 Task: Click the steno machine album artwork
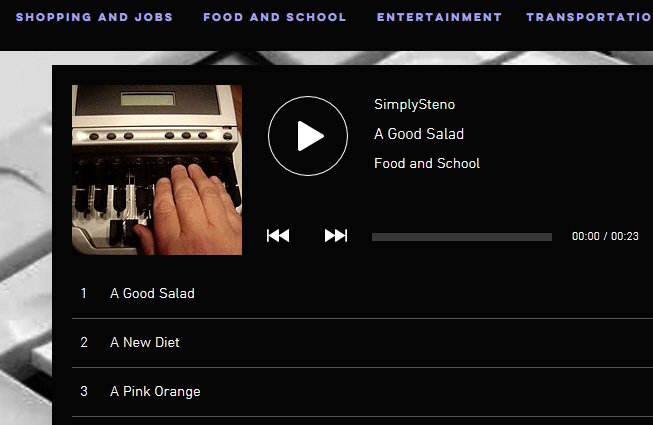[157, 170]
